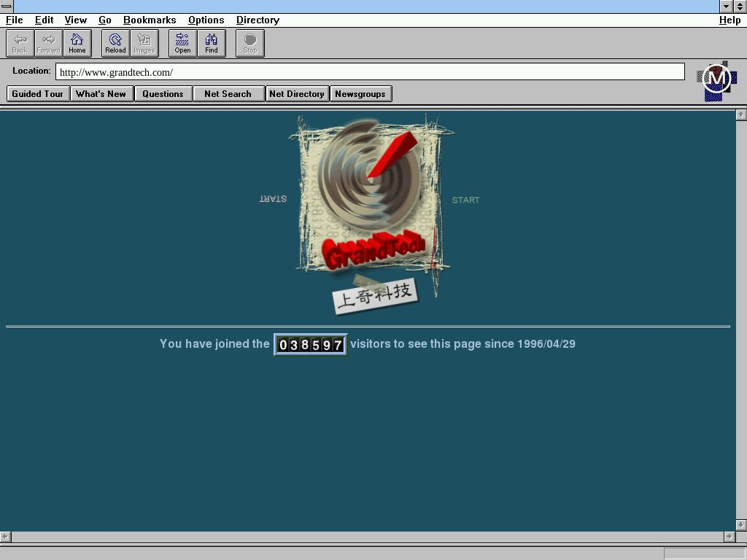Viewport: 747px width, 560px height.
Task: Open a location with Open icon
Action: (182, 43)
